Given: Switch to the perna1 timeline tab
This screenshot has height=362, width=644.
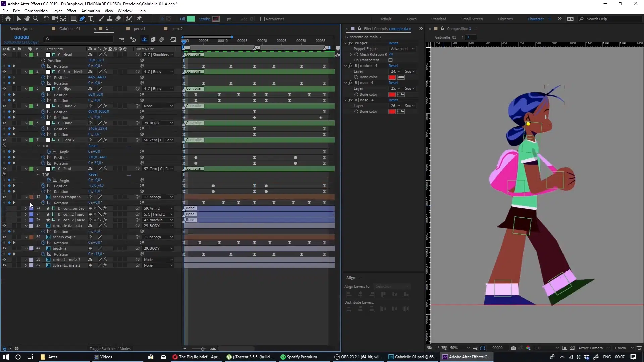Looking at the screenshot, I should pos(139,29).
